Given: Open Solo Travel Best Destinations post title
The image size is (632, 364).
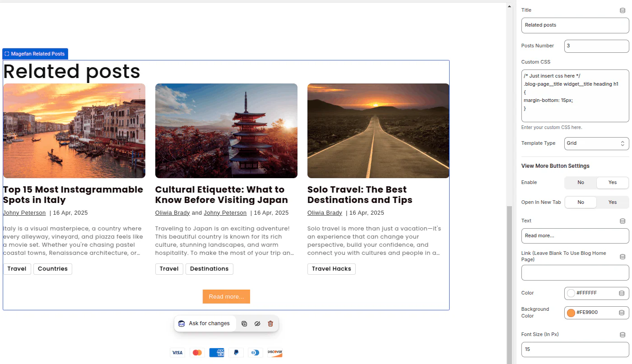Looking at the screenshot, I should [360, 195].
